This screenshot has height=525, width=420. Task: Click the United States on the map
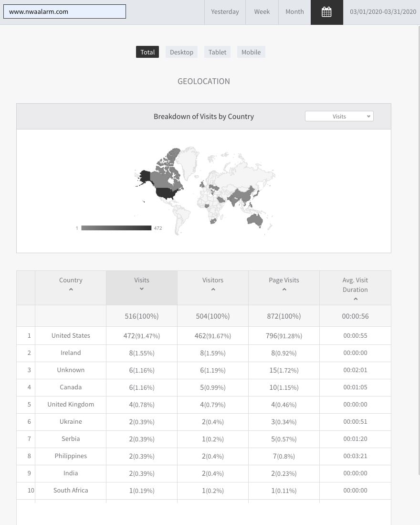[167, 193]
